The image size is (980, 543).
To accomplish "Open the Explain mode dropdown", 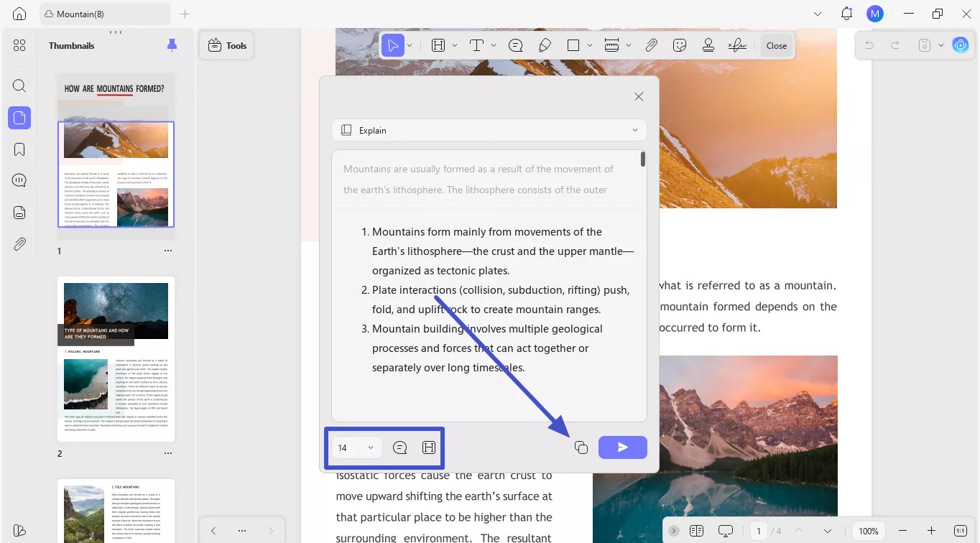I will click(x=489, y=130).
